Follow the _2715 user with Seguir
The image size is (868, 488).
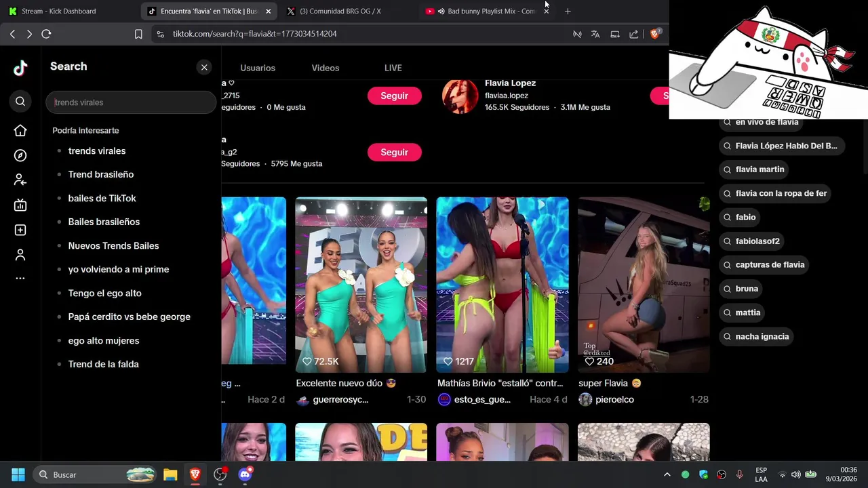395,96
